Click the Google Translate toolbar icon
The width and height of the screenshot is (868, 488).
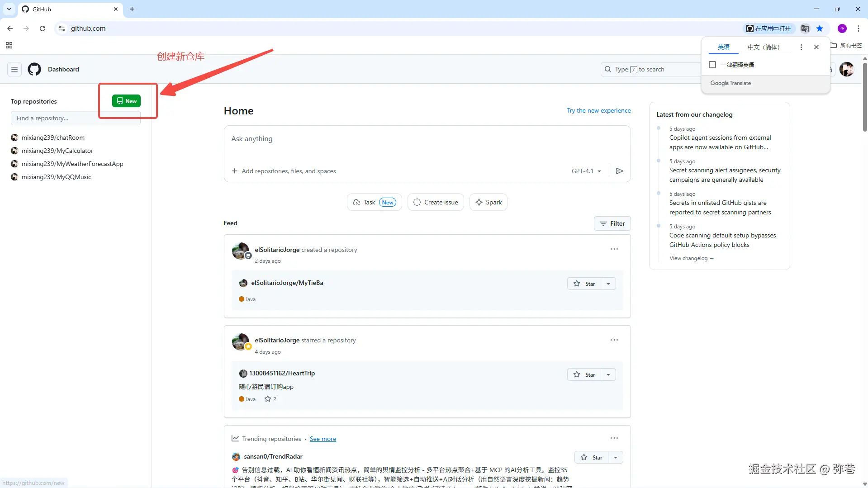[805, 28]
